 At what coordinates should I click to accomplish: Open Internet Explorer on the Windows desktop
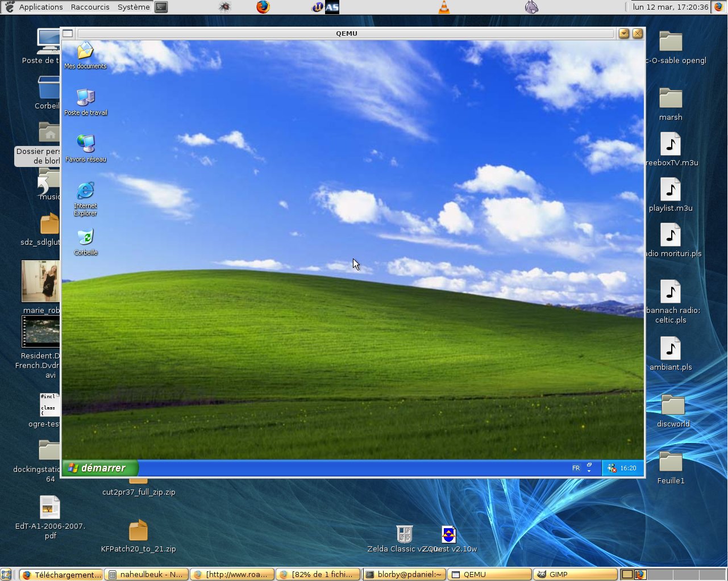point(85,191)
